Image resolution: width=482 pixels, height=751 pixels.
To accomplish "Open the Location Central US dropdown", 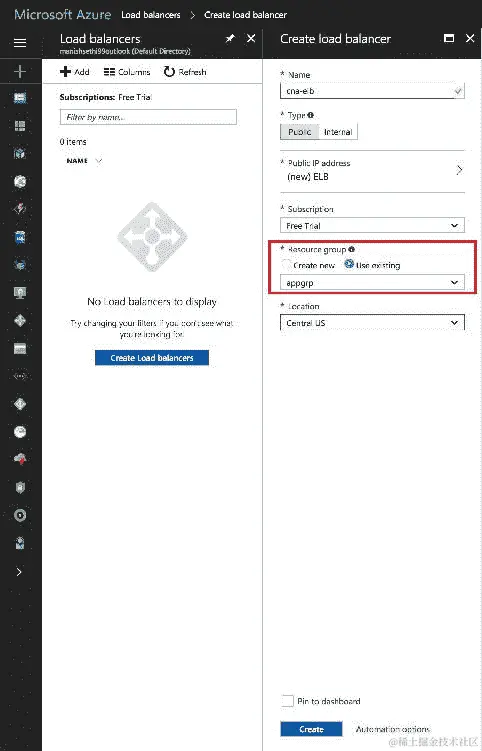I will [x=372, y=323].
